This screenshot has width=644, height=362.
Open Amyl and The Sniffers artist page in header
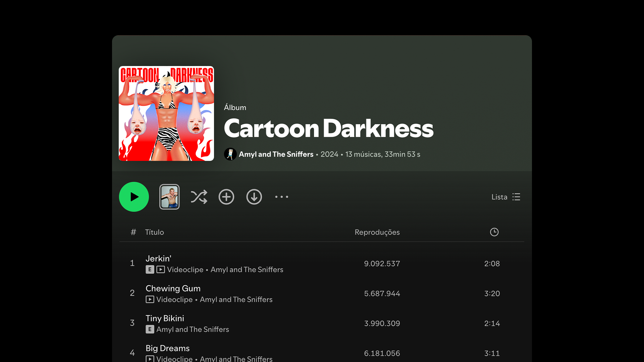(x=276, y=154)
